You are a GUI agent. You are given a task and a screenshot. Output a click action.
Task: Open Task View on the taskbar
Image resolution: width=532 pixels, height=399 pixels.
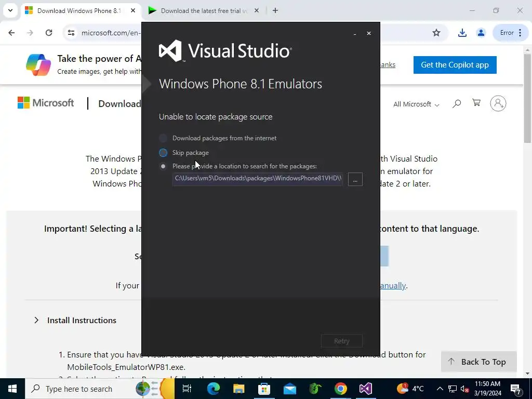click(x=187, y=389)
